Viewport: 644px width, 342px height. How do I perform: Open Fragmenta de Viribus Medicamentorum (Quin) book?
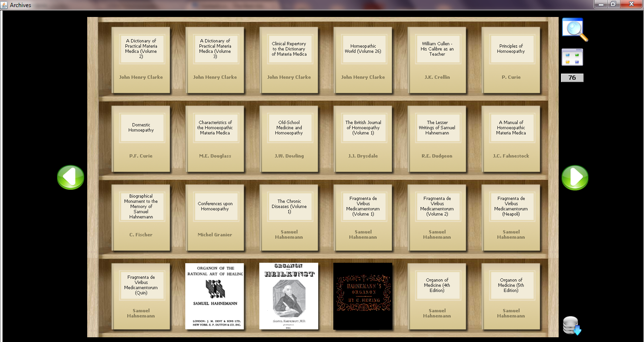141,296
